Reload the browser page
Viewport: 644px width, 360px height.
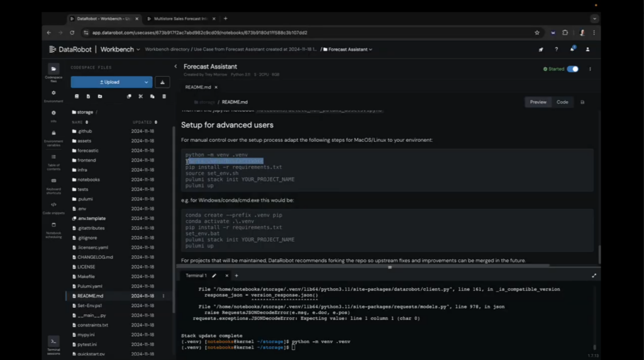(72, 33)
